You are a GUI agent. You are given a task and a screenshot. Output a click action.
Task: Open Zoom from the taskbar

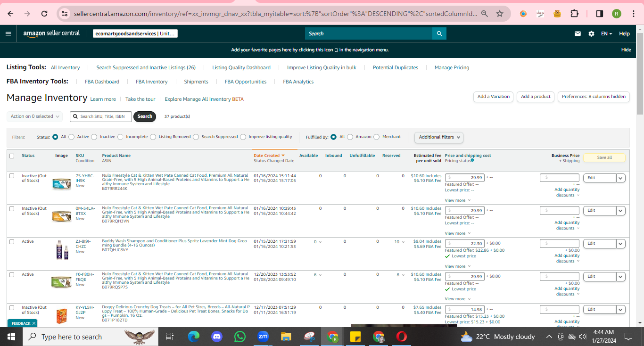click(263, 337)
